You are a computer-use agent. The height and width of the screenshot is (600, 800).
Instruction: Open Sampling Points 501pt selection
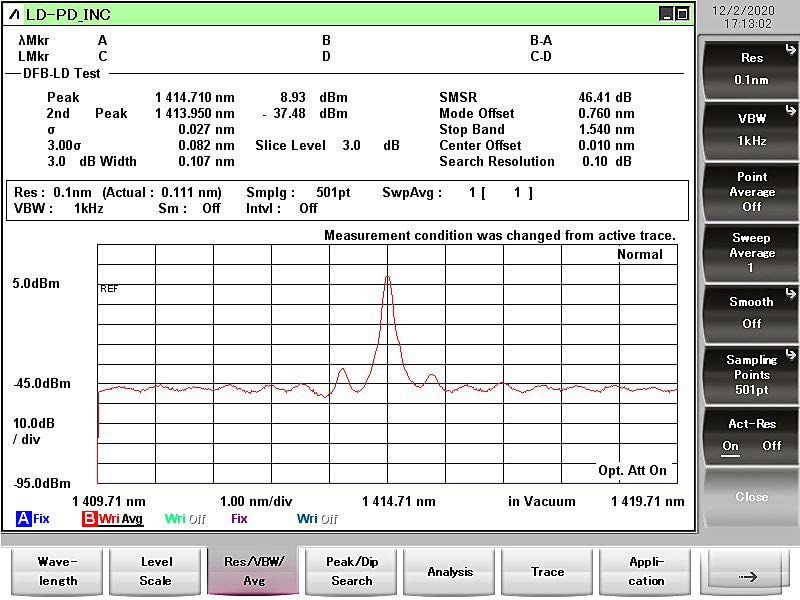point(751,374)
